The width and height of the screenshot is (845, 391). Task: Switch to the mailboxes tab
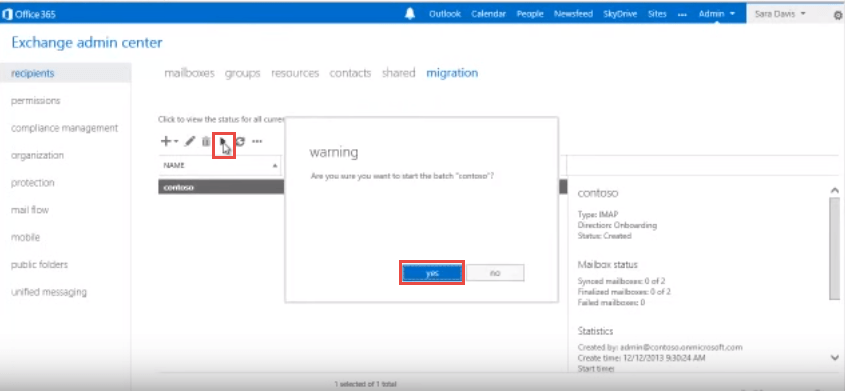pos(189,73)
